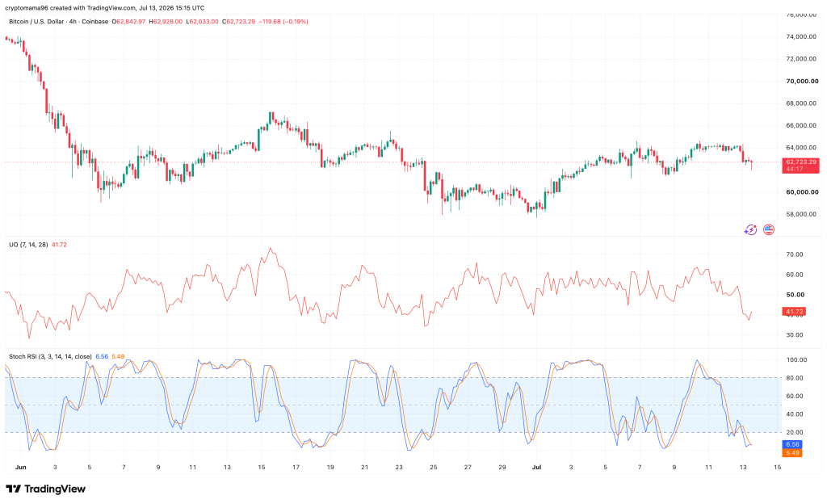Click the 21 date label on time axis
The image size is (827, 504).
[364, 467]
